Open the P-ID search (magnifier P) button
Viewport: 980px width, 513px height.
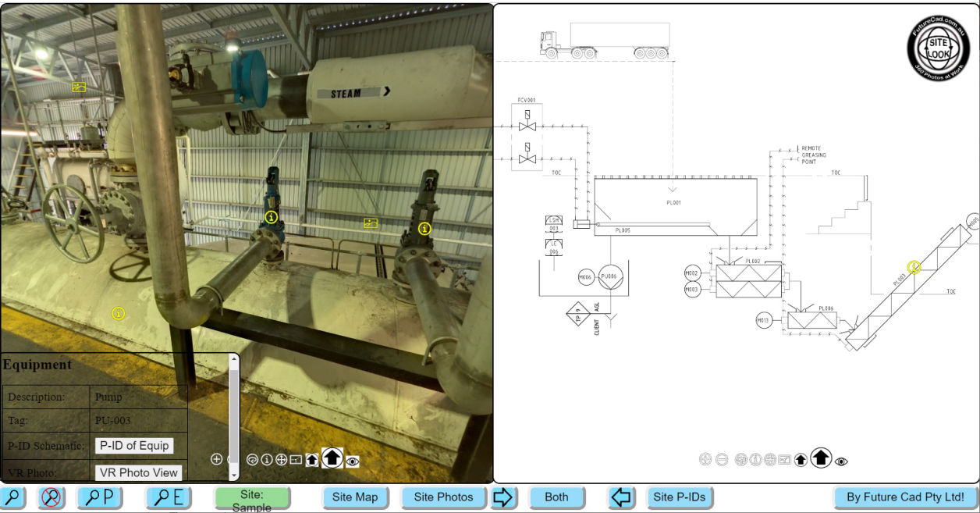tap(100, 497)
